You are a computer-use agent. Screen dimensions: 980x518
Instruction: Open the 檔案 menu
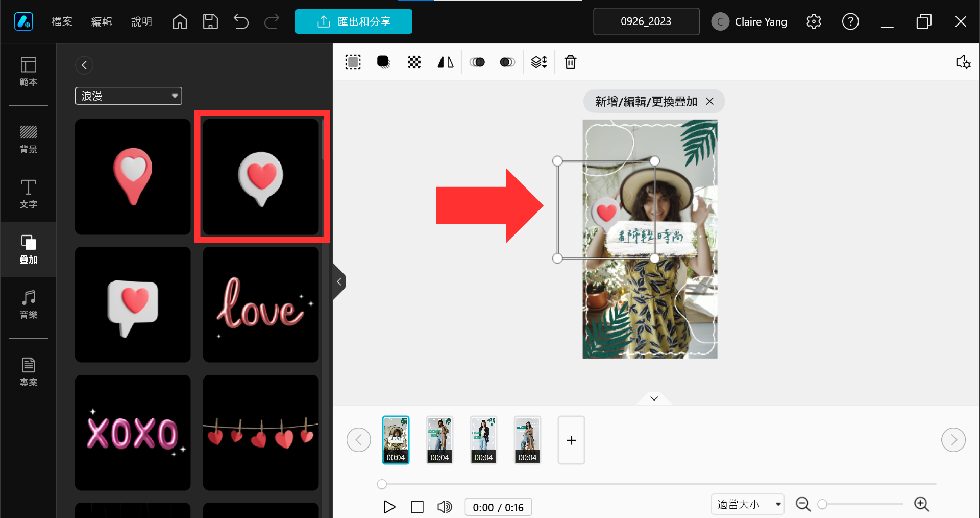[62, 21]
